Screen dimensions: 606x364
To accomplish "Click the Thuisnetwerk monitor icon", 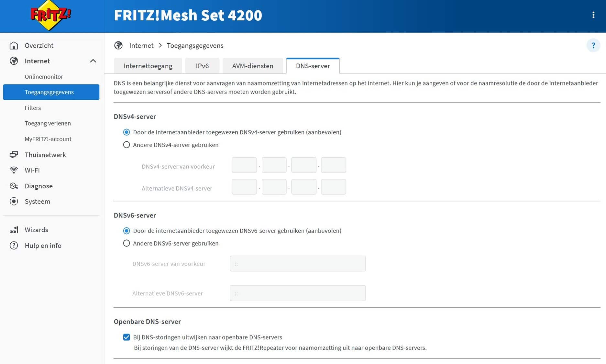I will click(x=14, y=155).
